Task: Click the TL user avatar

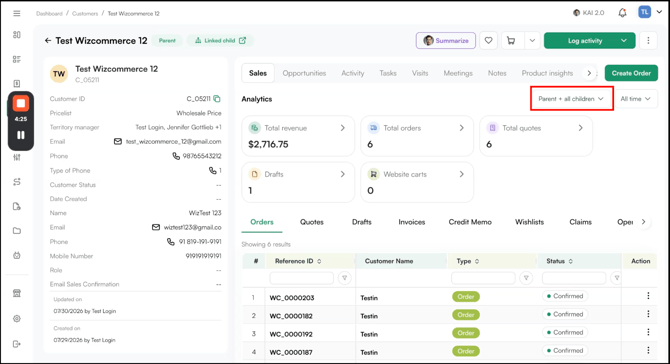Action: 644,12
